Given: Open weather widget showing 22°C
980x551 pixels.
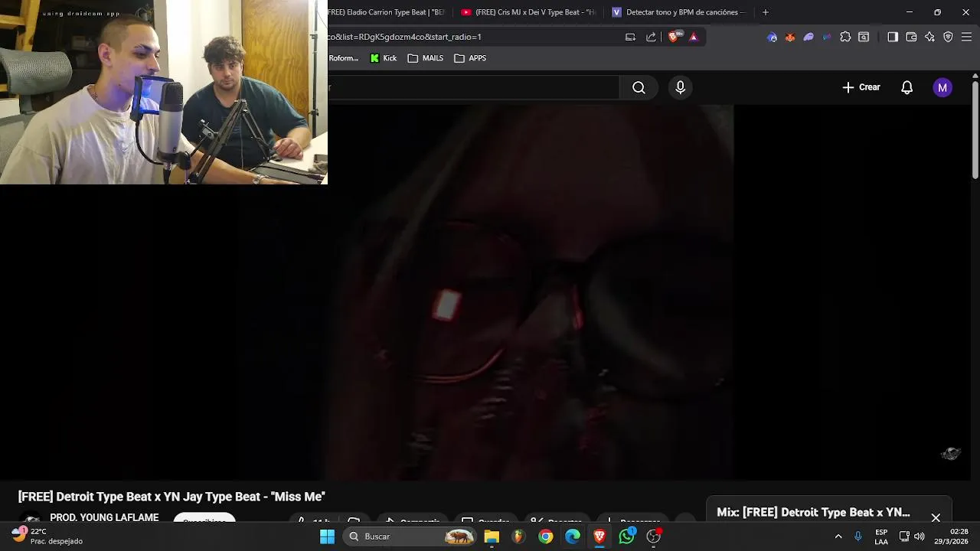Looking at the screenshot, I should pyautogui.click(x=47, y=536).
